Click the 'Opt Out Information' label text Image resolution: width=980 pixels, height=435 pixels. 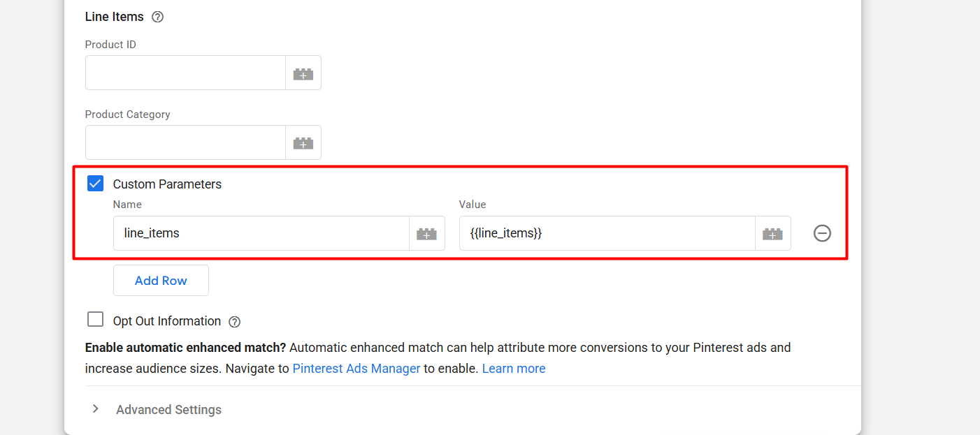pyautogui.click(x=166, y=321)
